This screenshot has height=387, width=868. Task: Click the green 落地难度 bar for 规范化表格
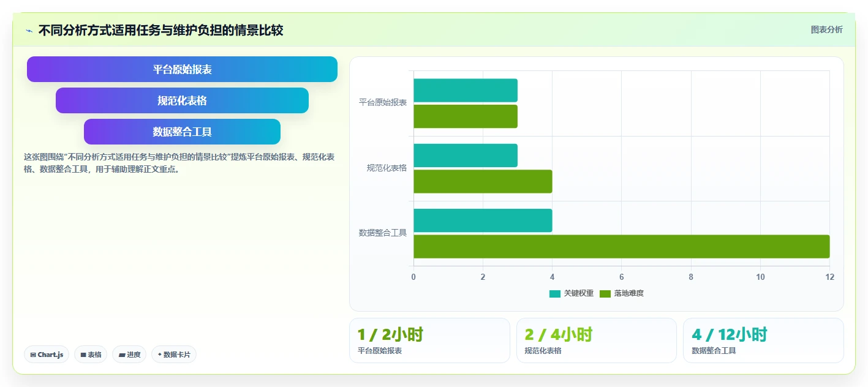[x=483, y=181]
